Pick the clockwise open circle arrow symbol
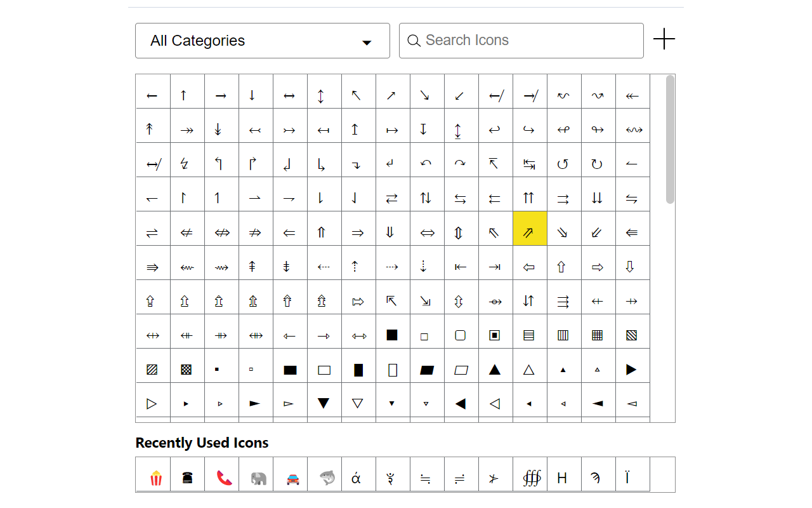The height and width of the screenshot is (508, 812). (598, 162)
